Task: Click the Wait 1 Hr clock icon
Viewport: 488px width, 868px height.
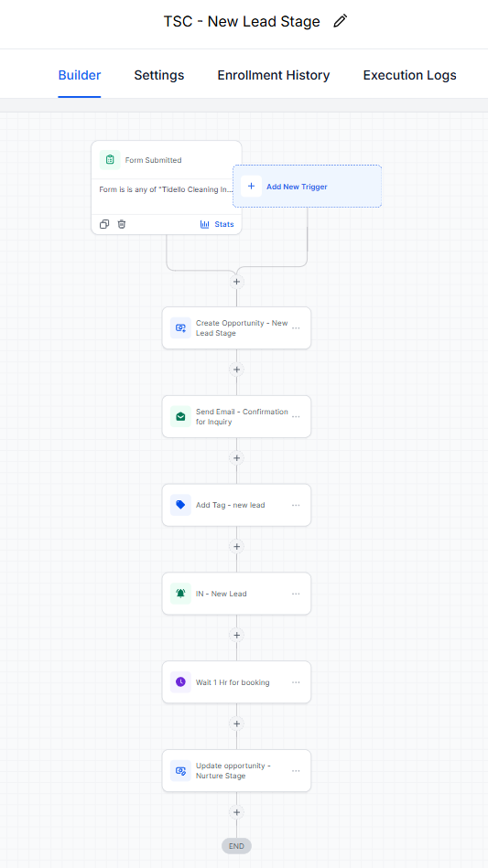Action: coord(180,682)
